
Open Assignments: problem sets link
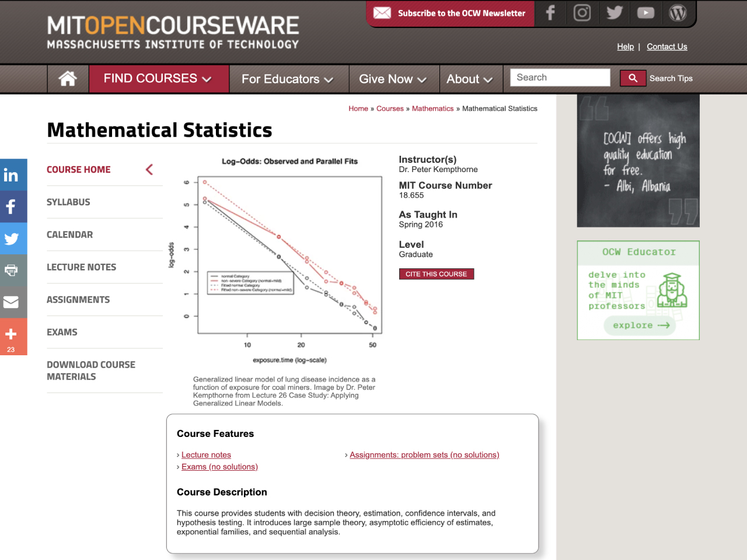424,455
